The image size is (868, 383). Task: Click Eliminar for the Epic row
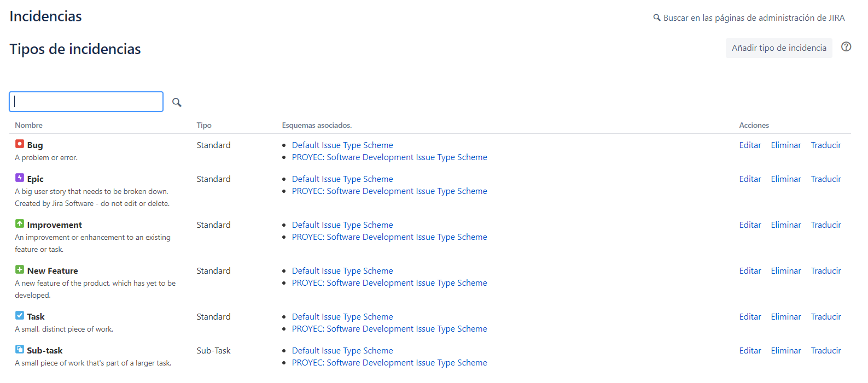[x=786, y=179]
